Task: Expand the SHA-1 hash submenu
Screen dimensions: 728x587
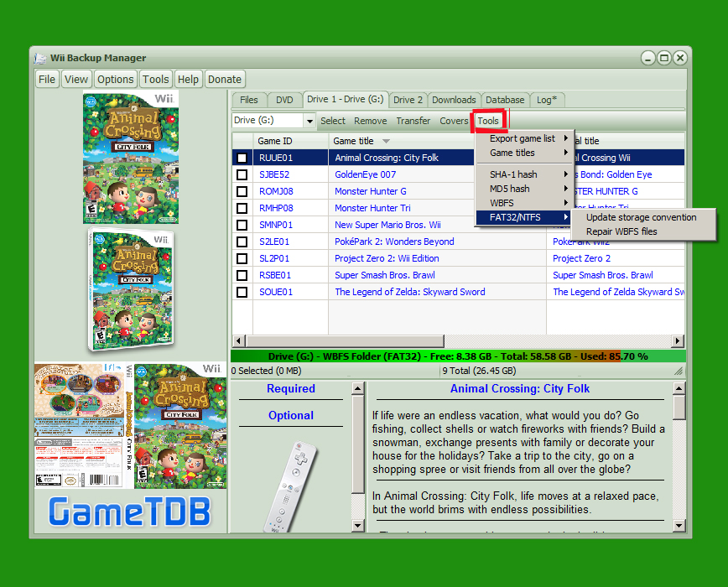Action: pyautogui.click(x=525, y=174)
